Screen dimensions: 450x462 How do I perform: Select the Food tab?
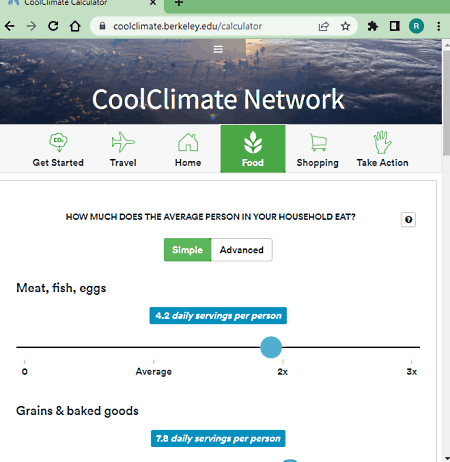[x=253, y=149]
